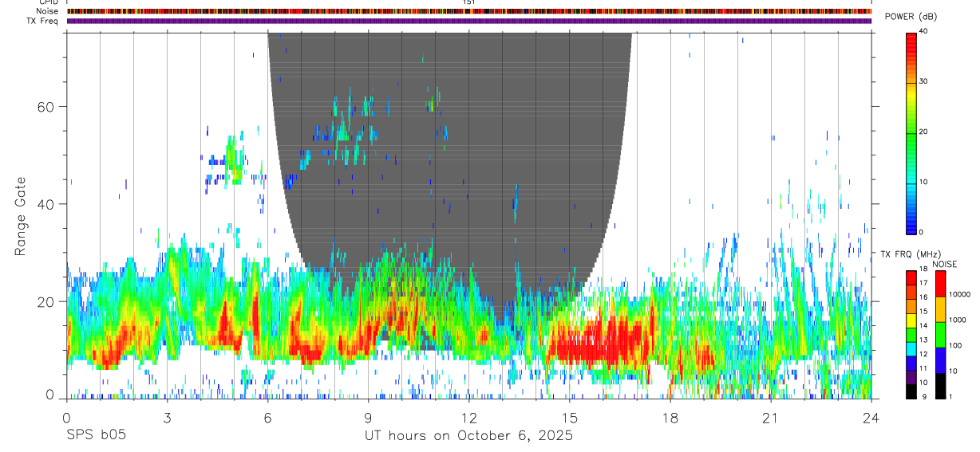Click the purple 10 MHz swatch in TX FRQ colorbar
The width and height of the screenshot is (980, 452).
(911, 377)
